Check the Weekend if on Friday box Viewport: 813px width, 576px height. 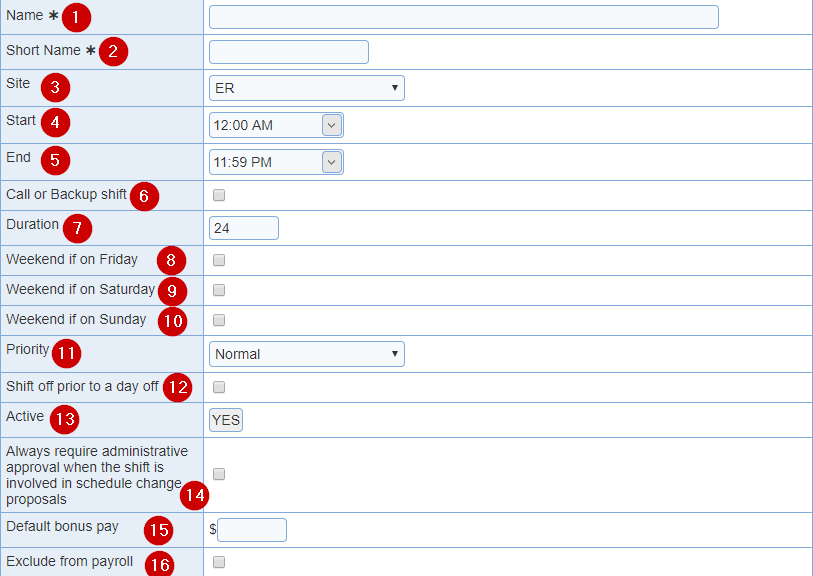pos(219,260)
